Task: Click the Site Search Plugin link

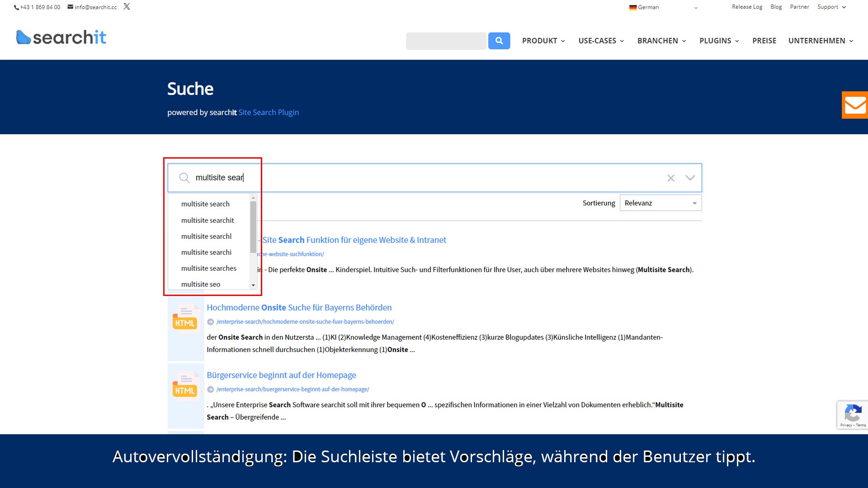Action: click(269, 113)
